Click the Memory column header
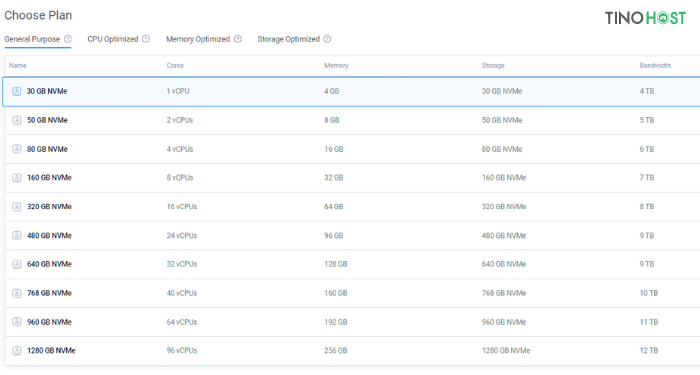Viewport: 700px width, 375px height. point(336,66)
